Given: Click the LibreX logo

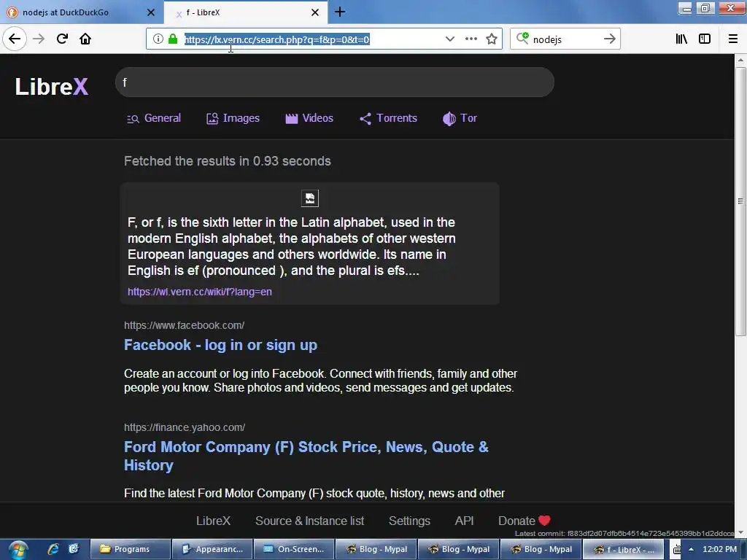Looking at the screenshot, I should [52, 87].
